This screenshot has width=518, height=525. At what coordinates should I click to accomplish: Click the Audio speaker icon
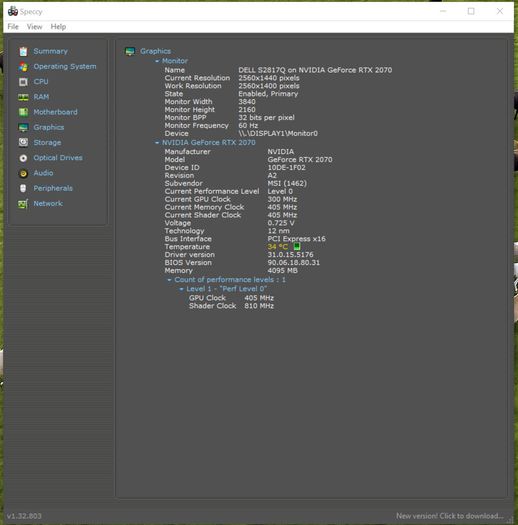pos(23,173)
